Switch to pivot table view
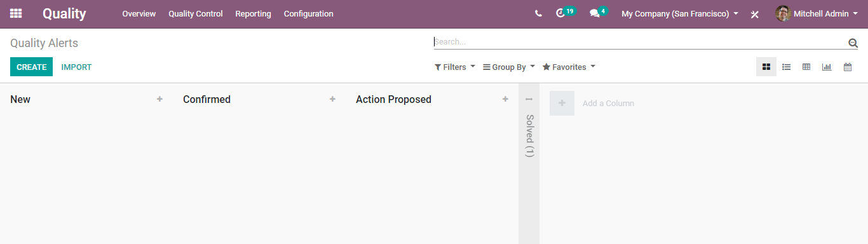Image resolution: width=868 pixels, height=244 pixels. [806, 67]
